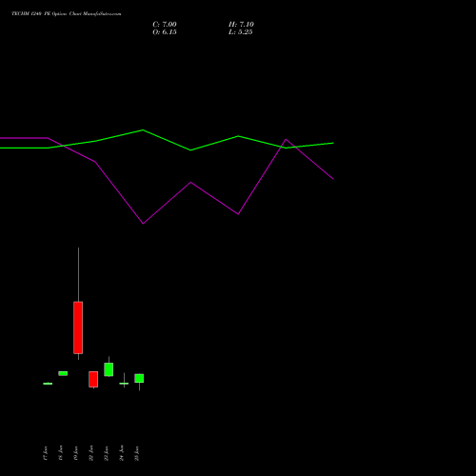The height and width of the screenshot is (476, 476).
Task: Click the lowest trough of the purple line
Action: (143, 224)
